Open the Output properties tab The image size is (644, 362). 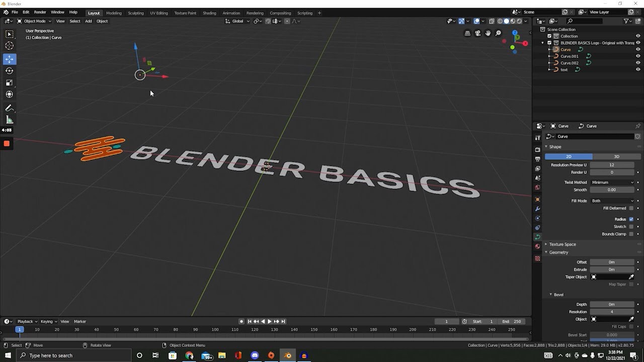click(x=537, y=159)
